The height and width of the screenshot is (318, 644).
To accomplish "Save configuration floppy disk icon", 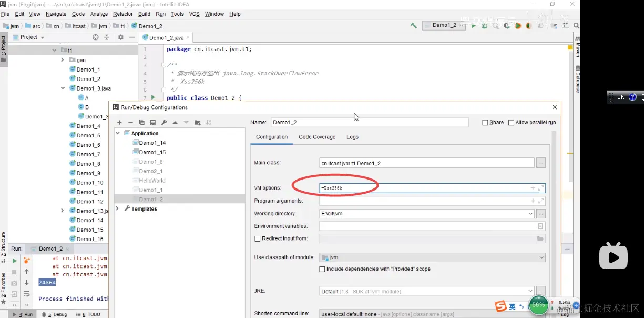I will [x=153, y=123].
